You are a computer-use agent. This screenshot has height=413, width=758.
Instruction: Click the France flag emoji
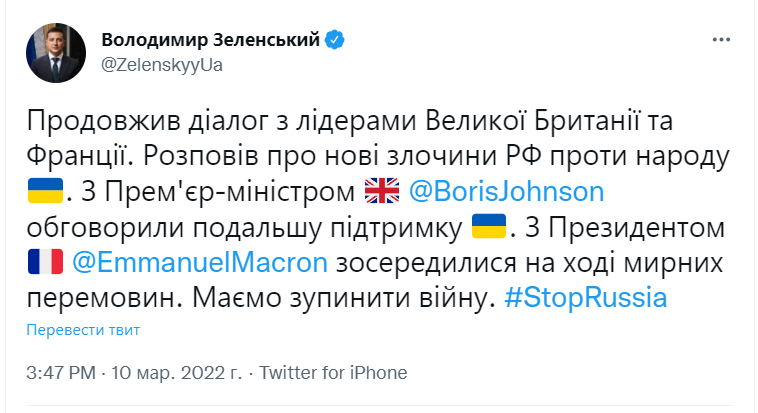pyautogui.click(x=46, y=263)
